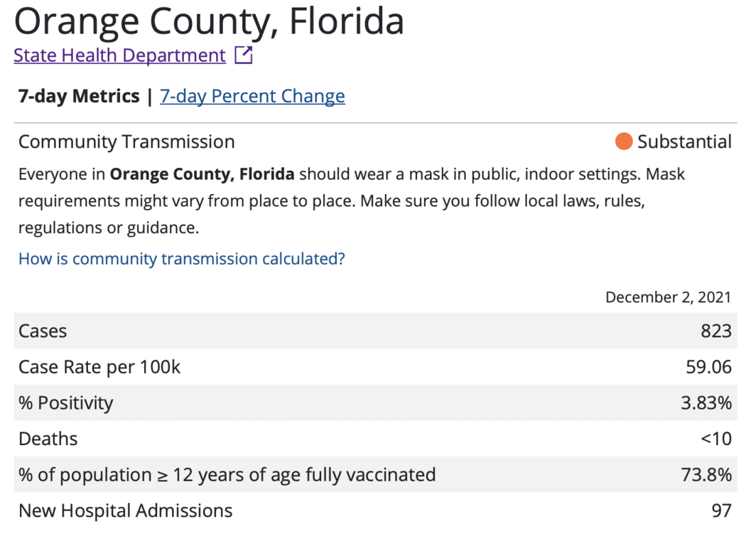Switch to 7-day Percent Change view
The image size is (756, 546).
pos(252,96)
